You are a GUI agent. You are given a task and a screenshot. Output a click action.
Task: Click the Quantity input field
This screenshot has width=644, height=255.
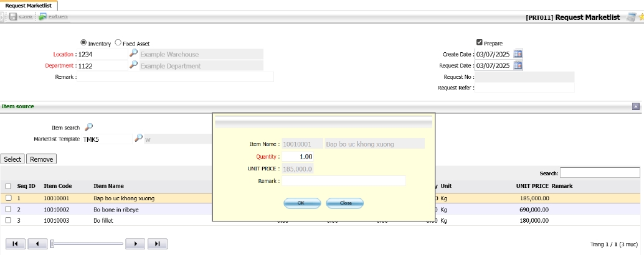[x=298, y=156]
